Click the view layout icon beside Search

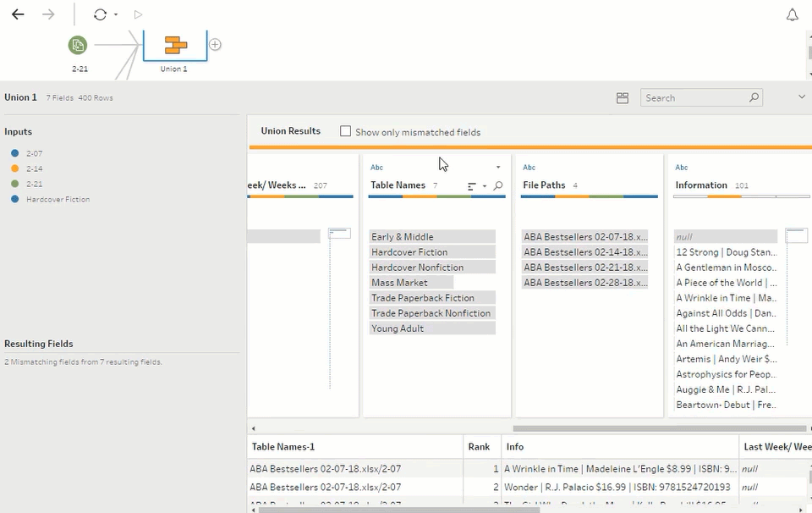coord(623,98)
